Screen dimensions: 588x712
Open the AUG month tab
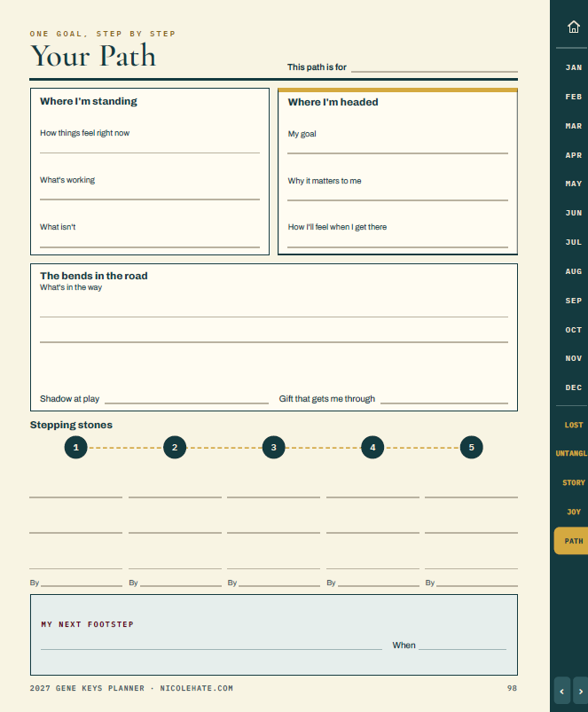click(x=574, y=271)
